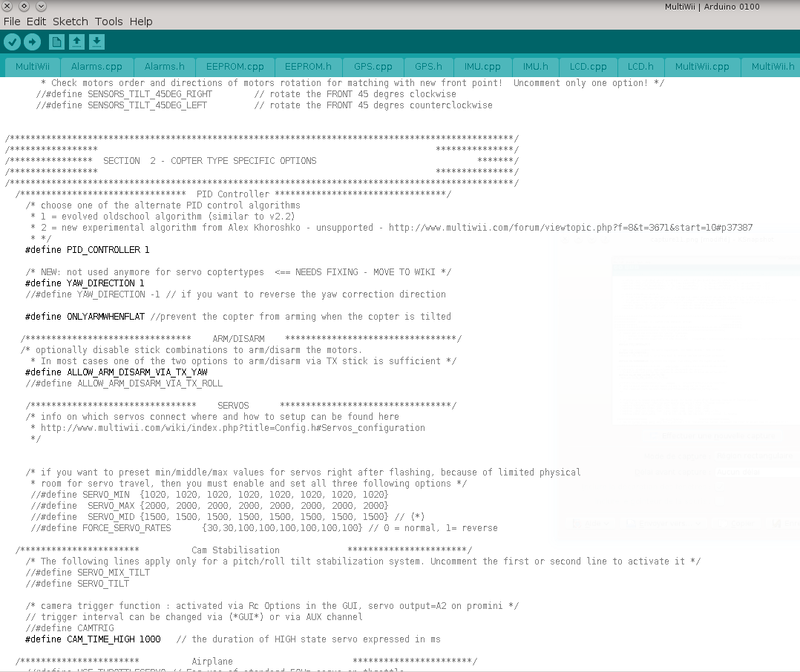Click the Verify checkmark toolbar icon
This screenshot has height=672, width=800.
[12, 42]
